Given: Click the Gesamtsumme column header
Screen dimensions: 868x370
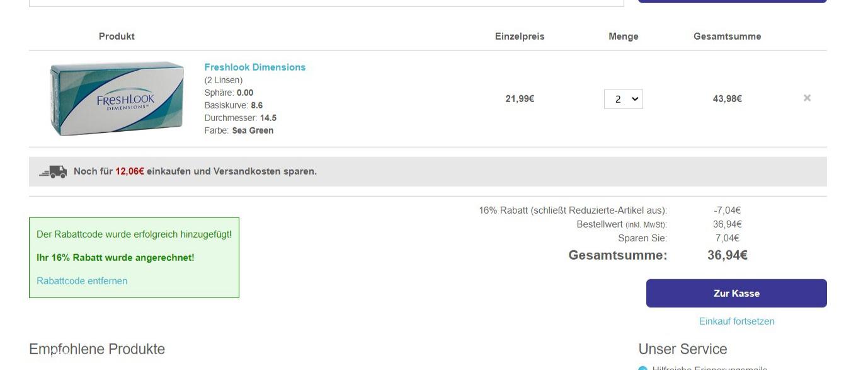Looking at the screenshot, I should (x=728, y=37).
